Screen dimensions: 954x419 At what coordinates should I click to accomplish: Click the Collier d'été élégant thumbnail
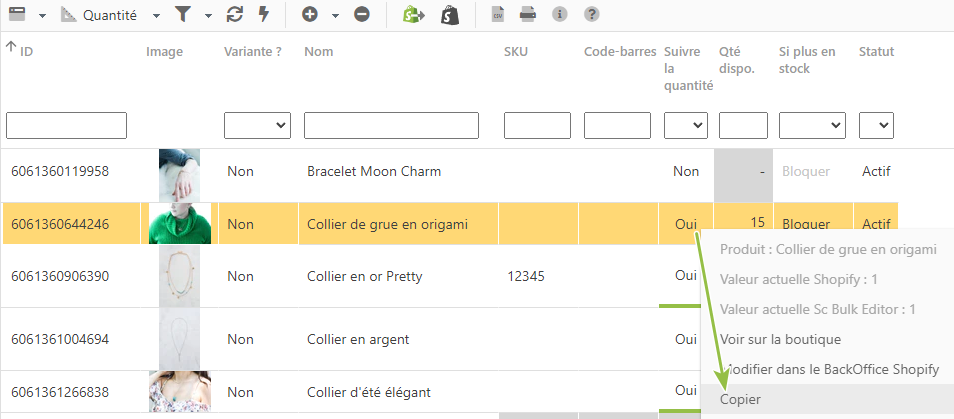(180, 392)
